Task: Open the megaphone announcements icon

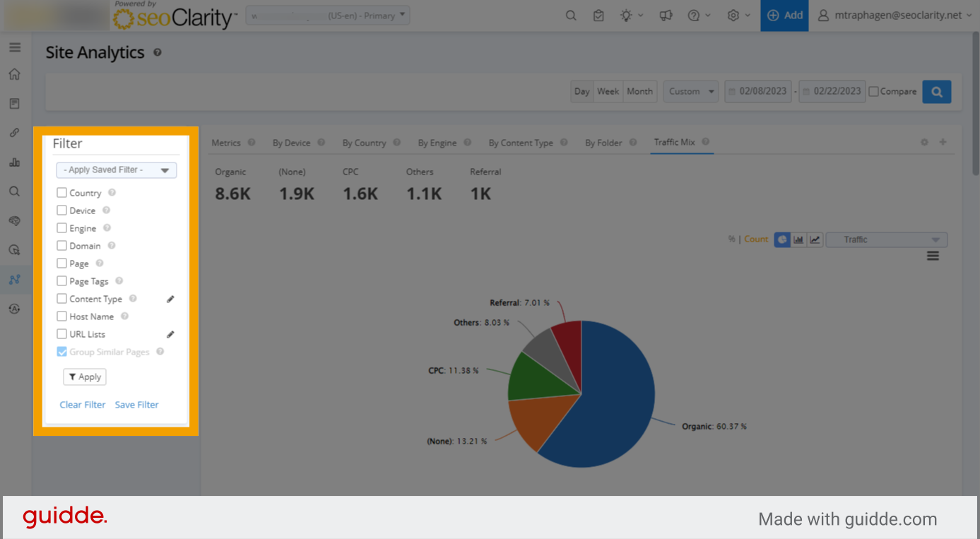Action: tap(666, 16)
